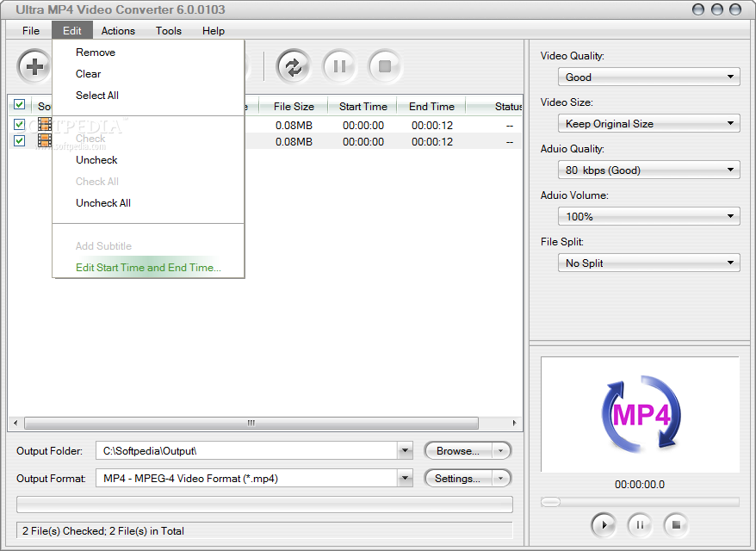Image resolution: width=756 pixels, height=551 pixels.
Task: Open the Help menu
Action: click(x=213, y=31)
